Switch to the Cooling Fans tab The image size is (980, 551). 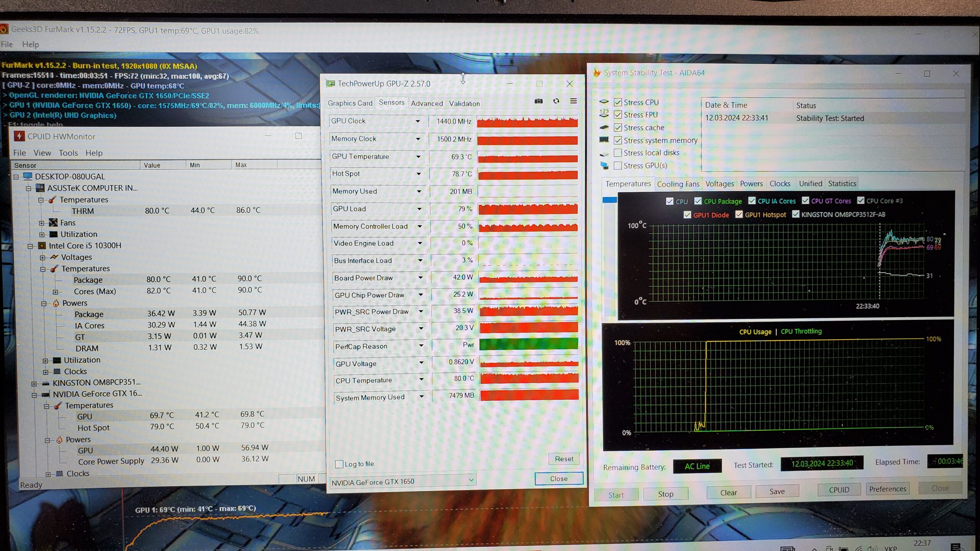pyautogui.click(x=678, y=184)
